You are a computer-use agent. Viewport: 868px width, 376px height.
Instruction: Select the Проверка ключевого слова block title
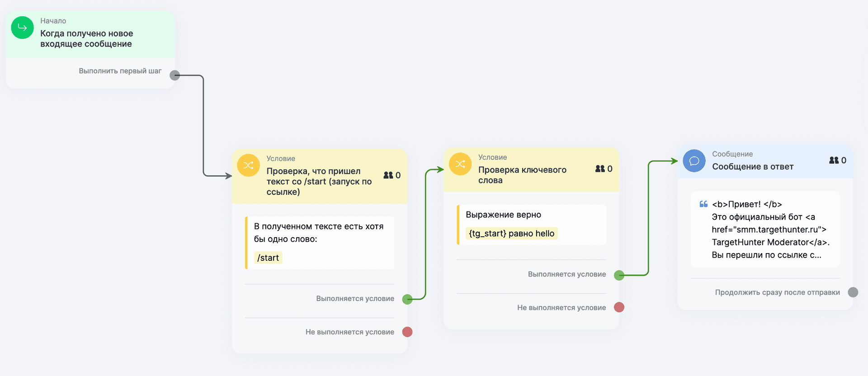pos(522,175)
